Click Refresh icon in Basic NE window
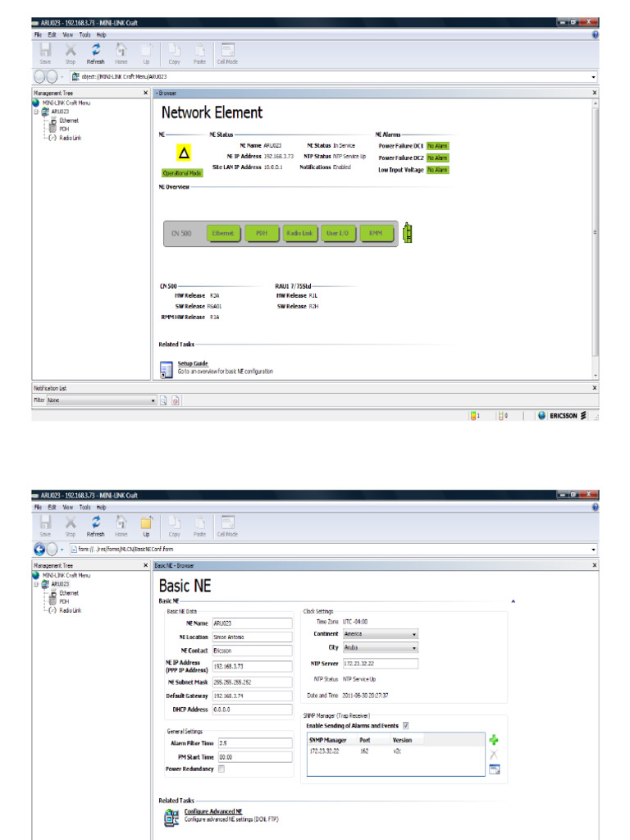Screen dimensions: 630x840 coord(95,523)
